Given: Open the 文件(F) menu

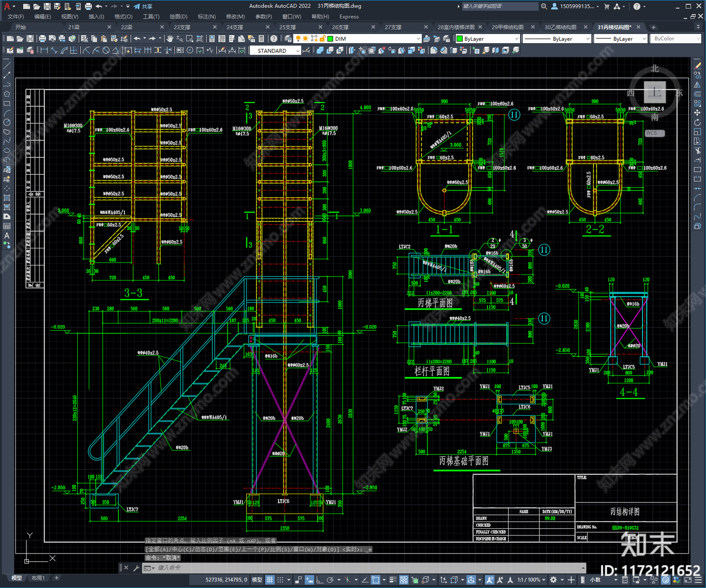Looking at the screenshot, I should 16,17.
